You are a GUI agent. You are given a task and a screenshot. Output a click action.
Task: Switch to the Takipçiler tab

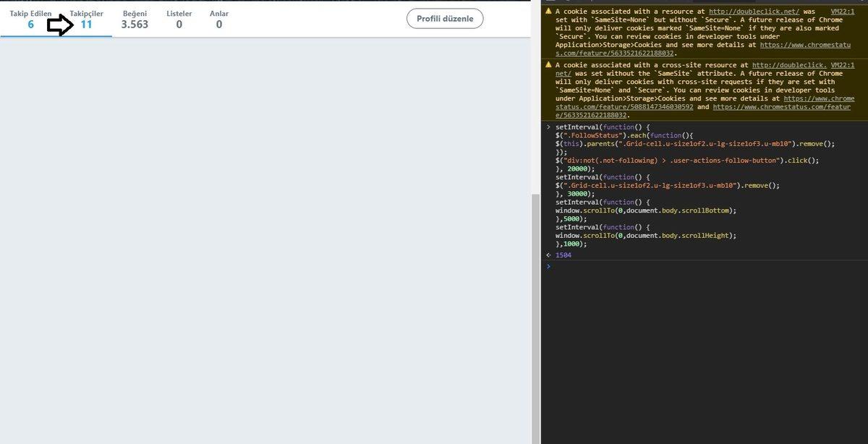86,20
